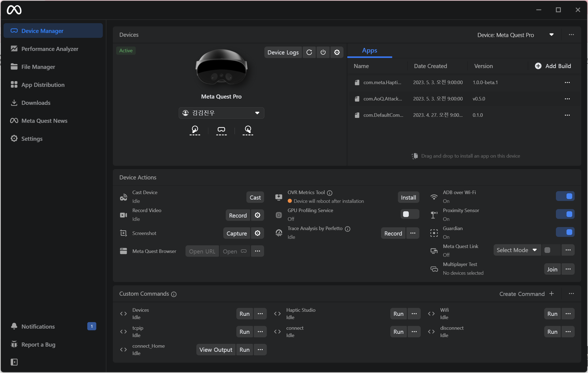Toggle the Proximity Sensor switch
The image size is (588, 373).
(565, 214)
